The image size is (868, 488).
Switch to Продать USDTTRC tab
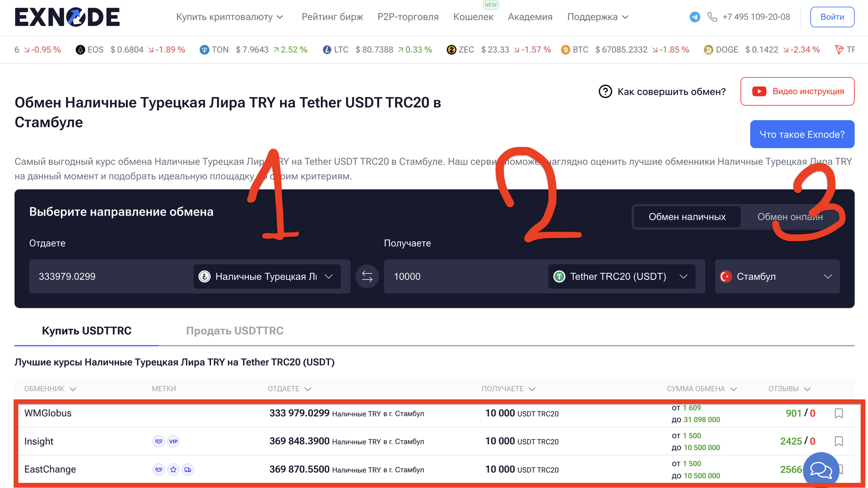coord(235,331)
